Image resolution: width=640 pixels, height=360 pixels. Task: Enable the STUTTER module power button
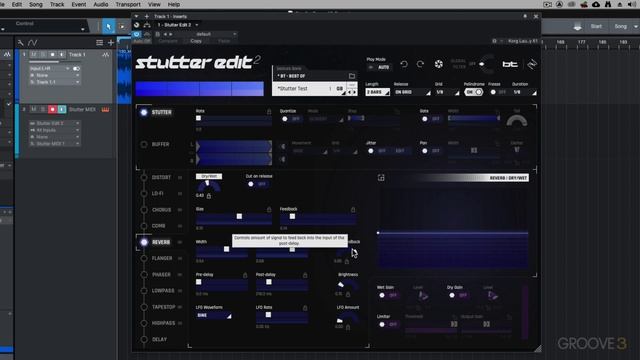click(x=144, y=112)
